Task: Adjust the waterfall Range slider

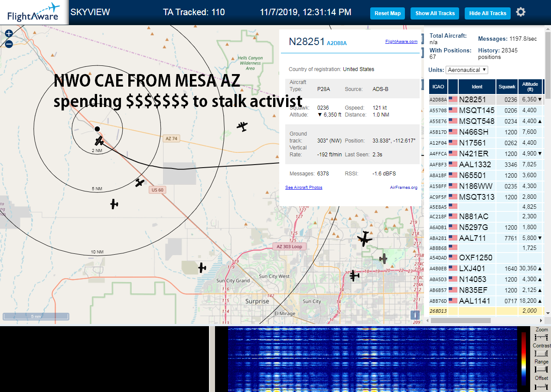Action: (x=541, y=369)
